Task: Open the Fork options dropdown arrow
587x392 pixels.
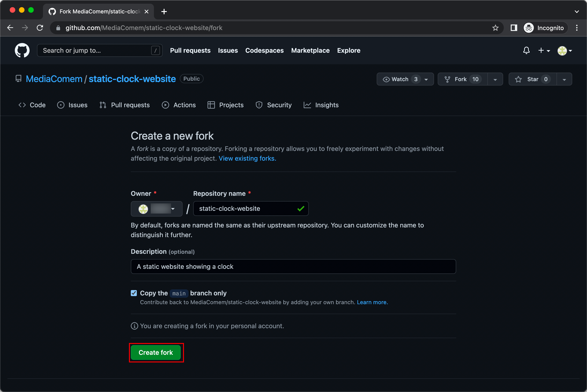Action: pos(495,79)
